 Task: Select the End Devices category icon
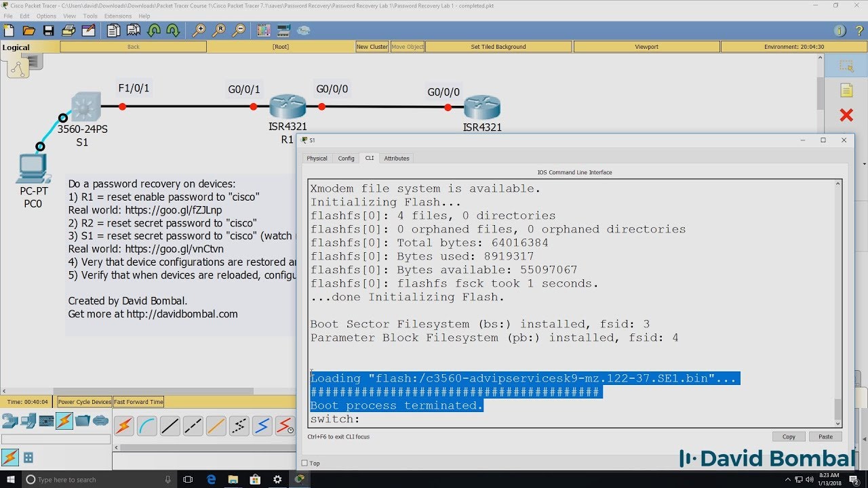[28, 421]
